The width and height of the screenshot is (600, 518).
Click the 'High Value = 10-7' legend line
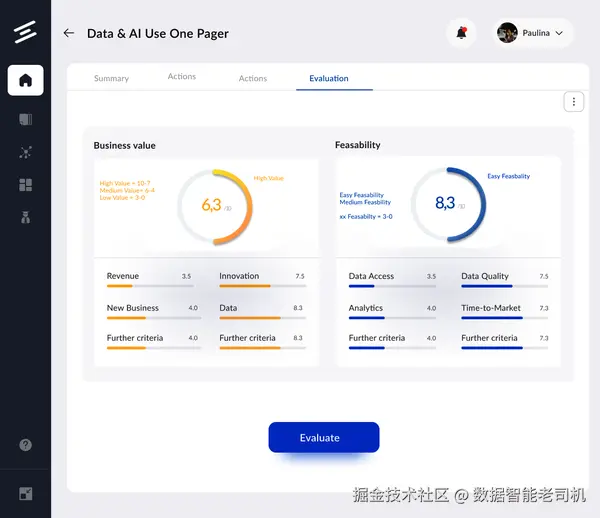click(125, 183)
